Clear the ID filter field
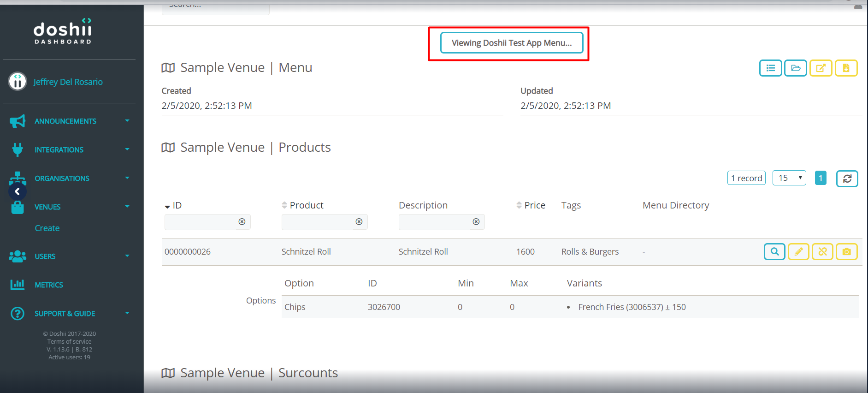The image size is (868, 393). [242, 222]
